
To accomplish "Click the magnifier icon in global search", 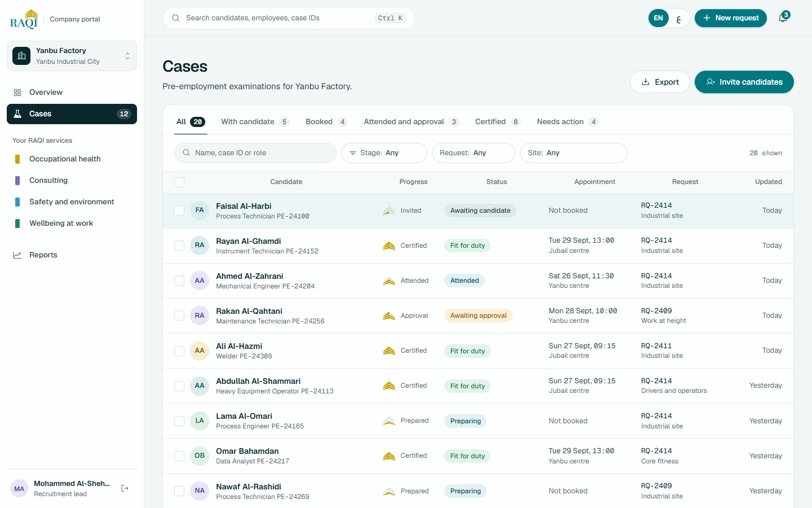I will (176, 18).
